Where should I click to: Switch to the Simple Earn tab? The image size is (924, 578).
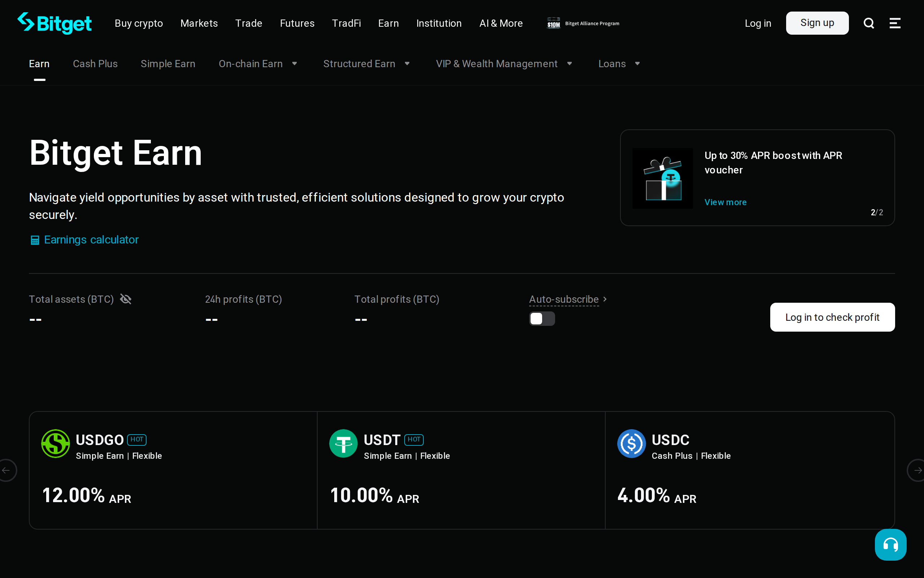click(167, 64)
